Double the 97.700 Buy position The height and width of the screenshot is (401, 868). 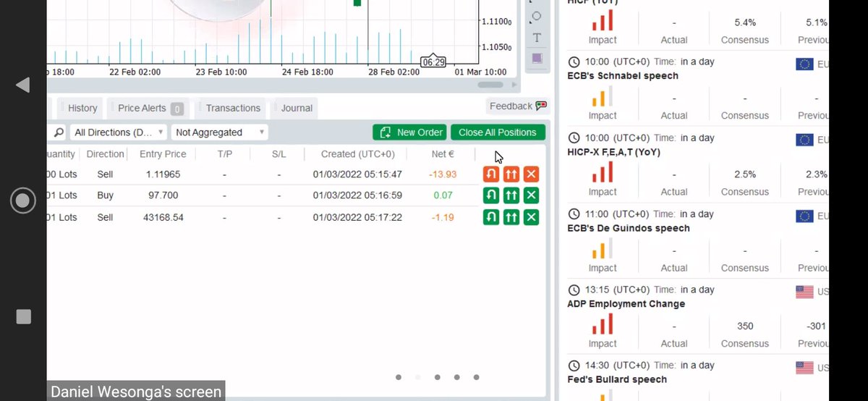[511, 195]
